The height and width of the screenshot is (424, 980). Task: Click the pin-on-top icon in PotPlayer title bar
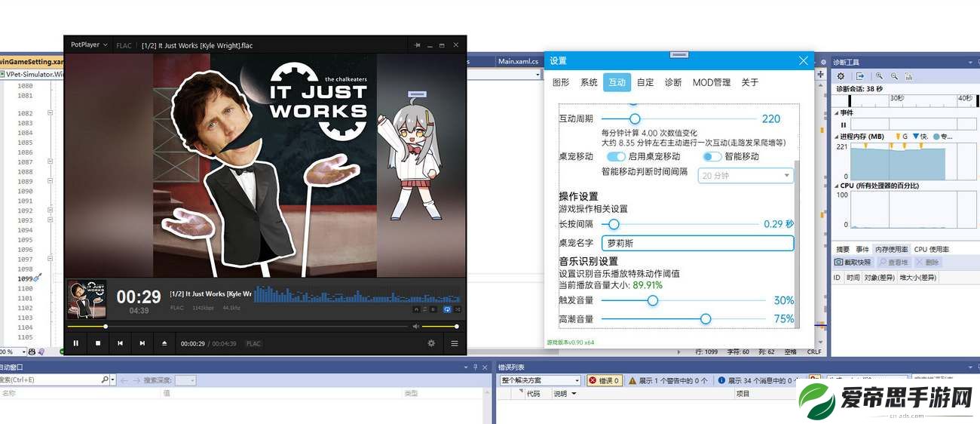point(417,45)
